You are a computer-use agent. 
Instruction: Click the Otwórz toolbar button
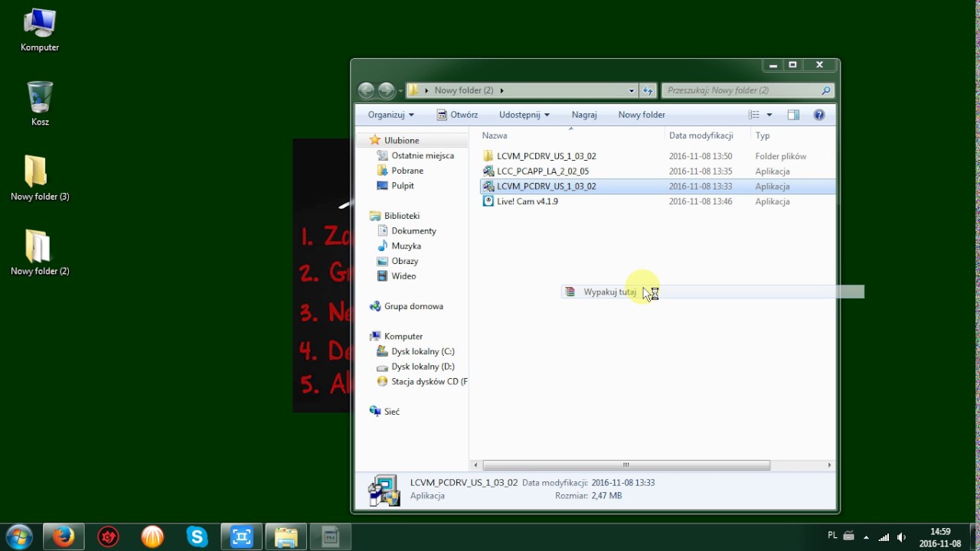(457, 115)
